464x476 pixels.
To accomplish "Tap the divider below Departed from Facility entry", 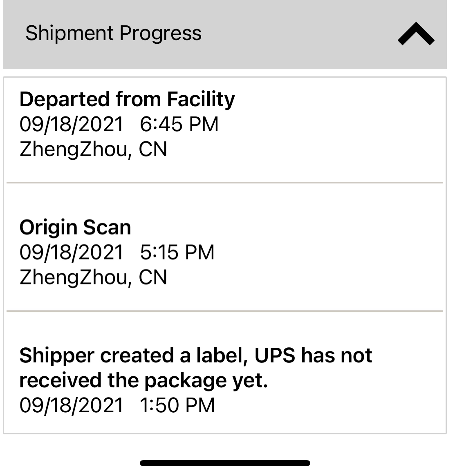I will coord(225,183).
